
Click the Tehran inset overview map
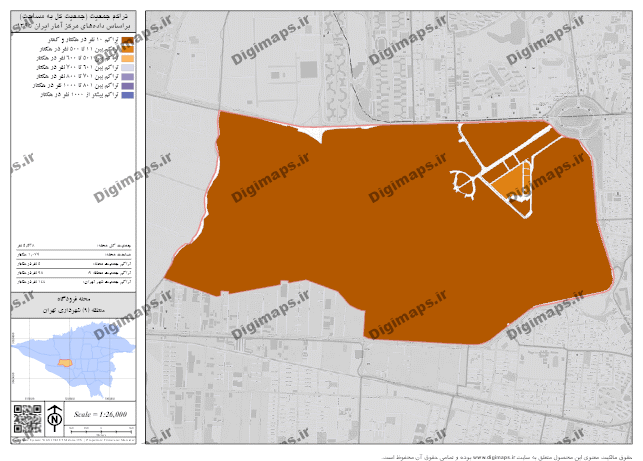pyautogui.click(x=73, y=360)
